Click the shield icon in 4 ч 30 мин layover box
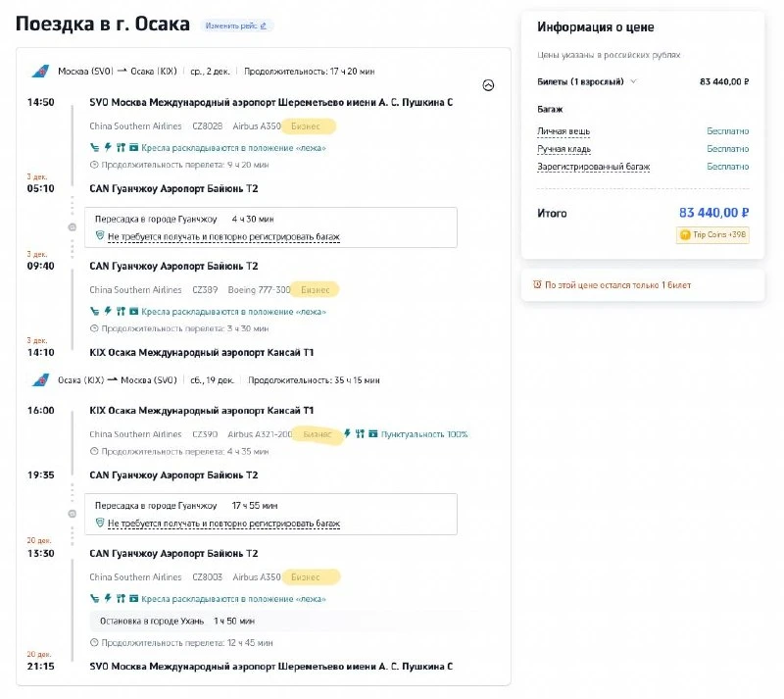This screenshot has width=784, height=699. click(x=100, y=235)
